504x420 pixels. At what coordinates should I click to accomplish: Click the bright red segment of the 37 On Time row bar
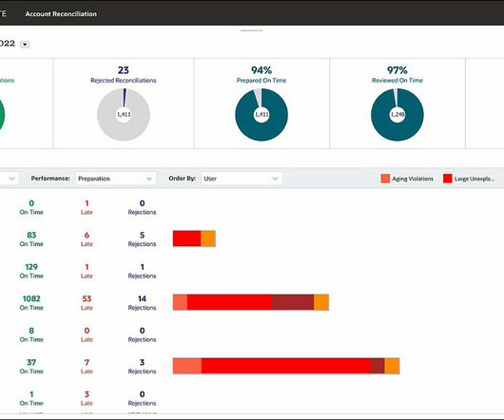coord(286,366)
